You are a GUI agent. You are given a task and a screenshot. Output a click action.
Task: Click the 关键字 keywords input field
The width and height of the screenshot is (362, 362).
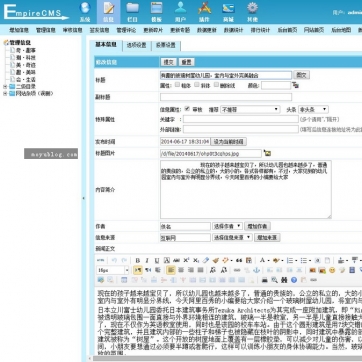pyautogui.click(x=241, y=119)
